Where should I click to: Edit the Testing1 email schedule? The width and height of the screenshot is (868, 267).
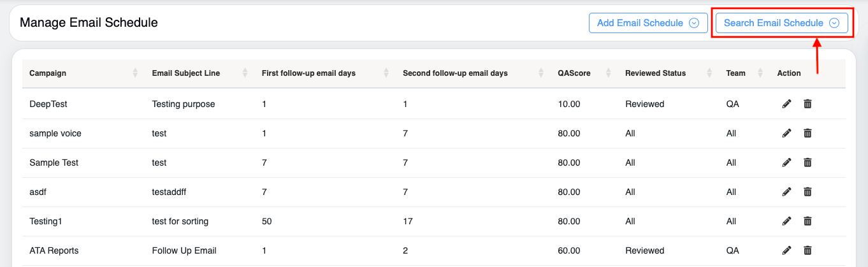point(786,221)
